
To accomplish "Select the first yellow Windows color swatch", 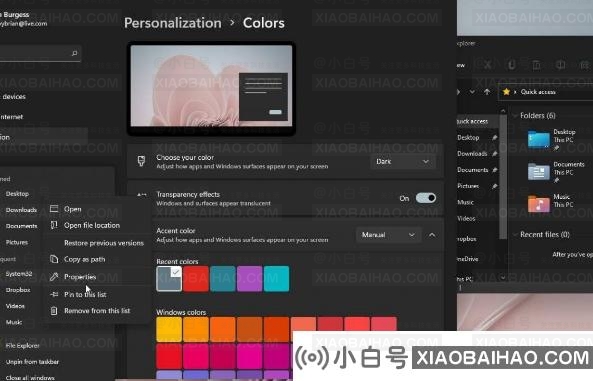I will 169,330.
